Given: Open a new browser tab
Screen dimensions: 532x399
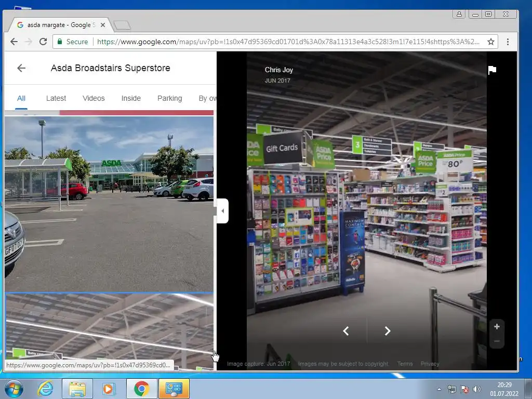Looking at the screenshot, I should (122, 25).
